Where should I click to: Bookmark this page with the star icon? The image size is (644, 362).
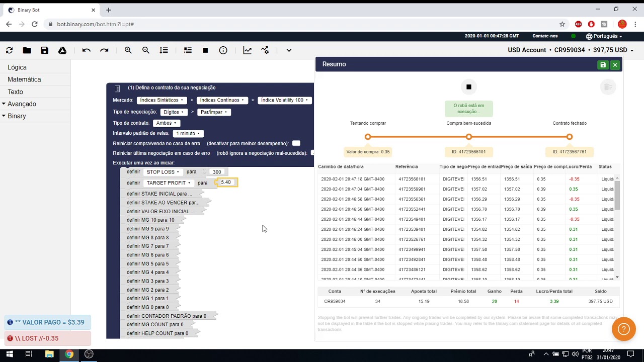click(562, 24)
